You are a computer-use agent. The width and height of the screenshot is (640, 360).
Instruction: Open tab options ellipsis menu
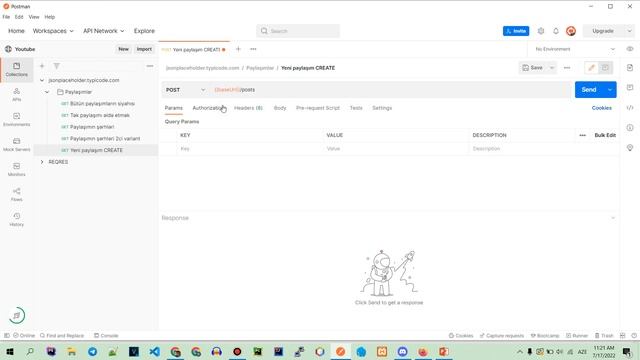pos(253,49)
